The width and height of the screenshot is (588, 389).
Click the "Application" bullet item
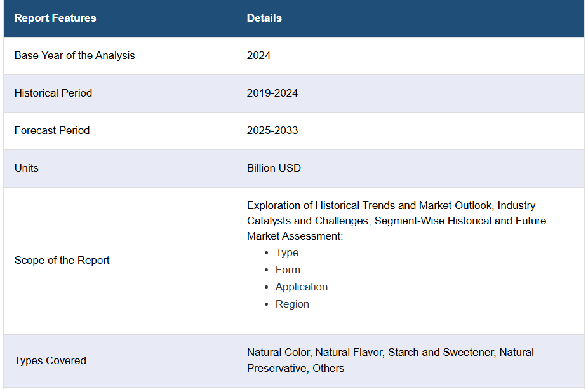tap(302, 287)
